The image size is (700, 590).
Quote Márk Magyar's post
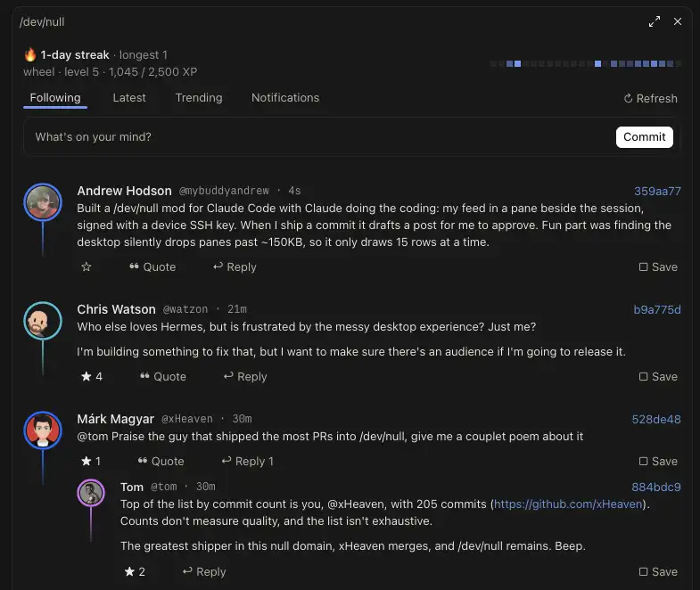coord(161,462)
